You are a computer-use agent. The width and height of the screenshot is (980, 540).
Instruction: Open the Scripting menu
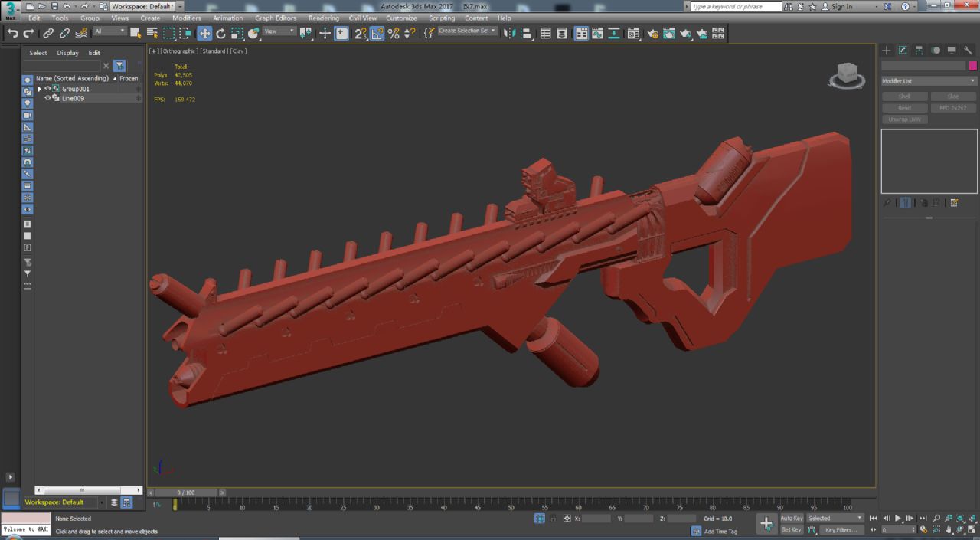pos(441,18)
